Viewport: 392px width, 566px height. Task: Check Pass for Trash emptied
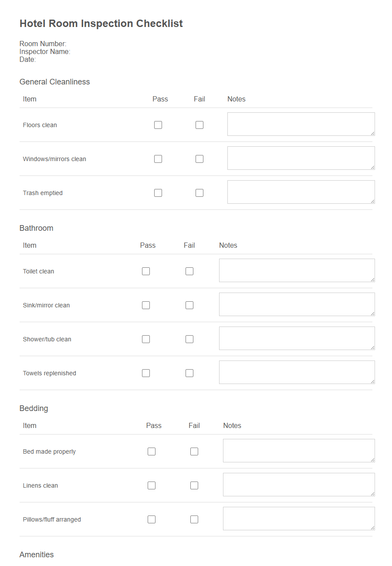click(158, 192)
